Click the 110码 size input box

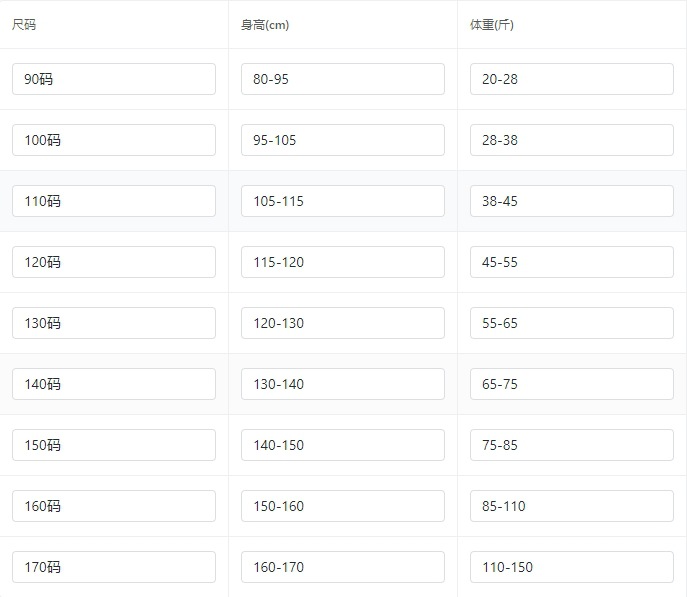click(114, 201)
